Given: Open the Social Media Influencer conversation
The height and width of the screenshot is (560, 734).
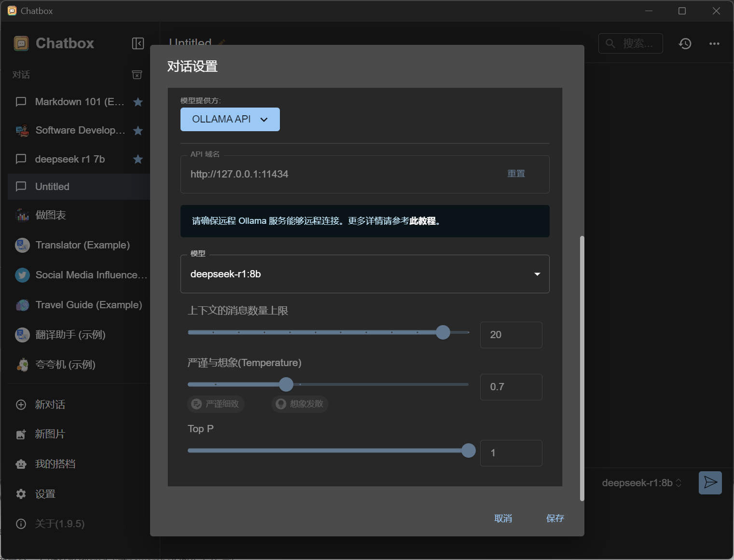Looking at the screenshot, I should [79, 275].
